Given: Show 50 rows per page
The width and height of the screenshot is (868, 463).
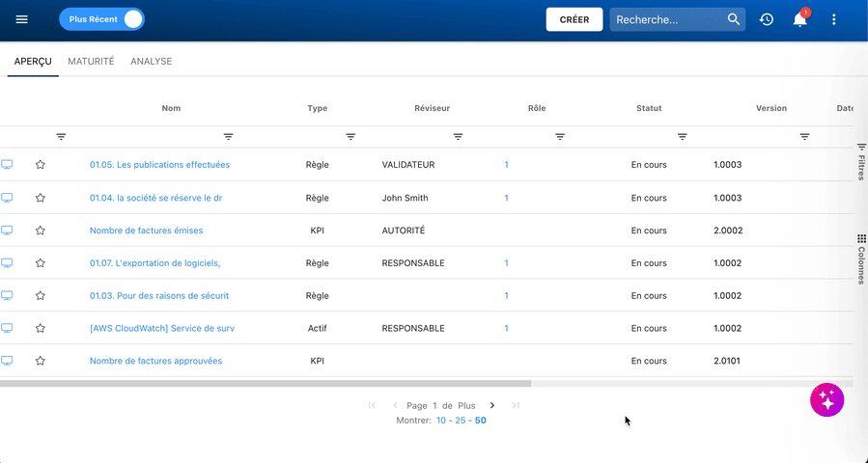Looking at the screenshot, I should pyautogui.click(x=481, y=421).
